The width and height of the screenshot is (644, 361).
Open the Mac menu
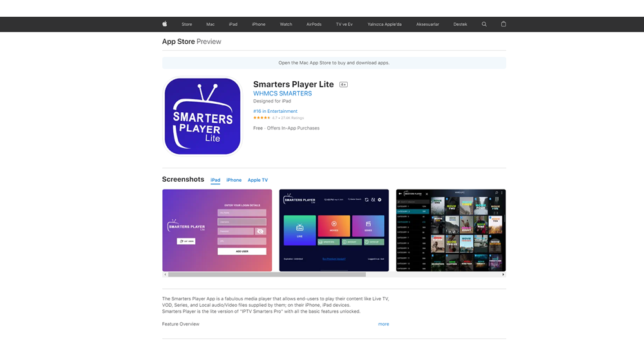pos(211,24)
